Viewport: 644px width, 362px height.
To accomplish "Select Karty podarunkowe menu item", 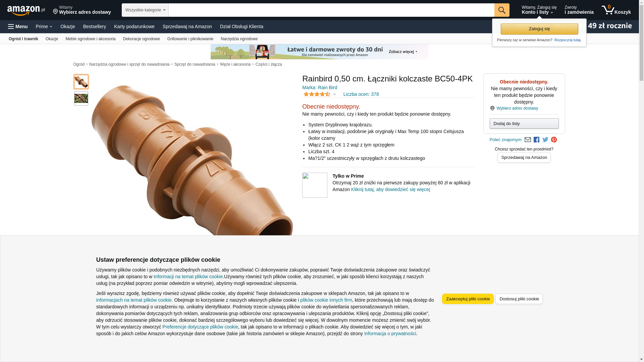I will (x=134, y=26).
